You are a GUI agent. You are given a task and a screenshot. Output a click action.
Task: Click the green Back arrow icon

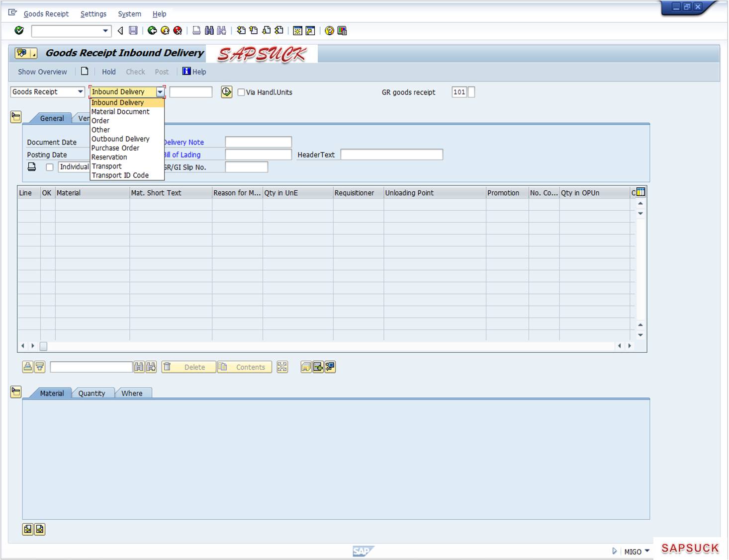[152, 31]
